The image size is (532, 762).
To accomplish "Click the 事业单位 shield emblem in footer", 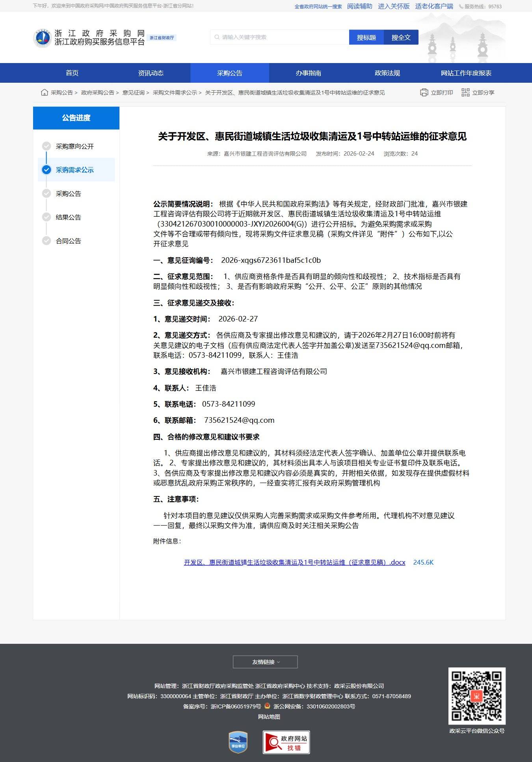I will tap(238, 742).
